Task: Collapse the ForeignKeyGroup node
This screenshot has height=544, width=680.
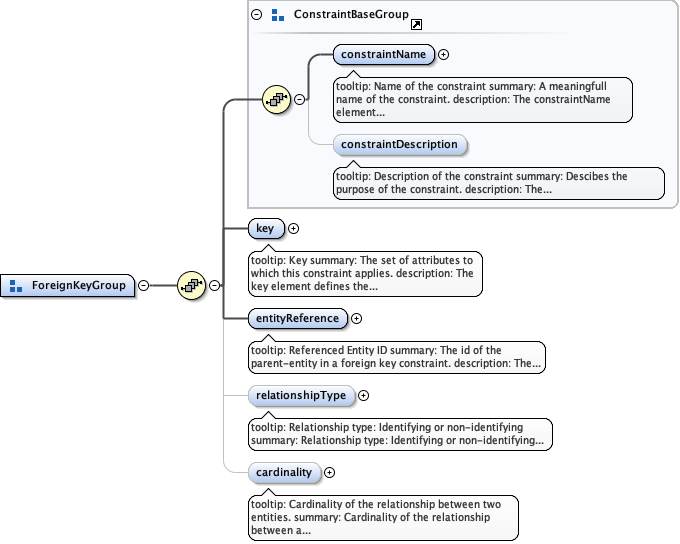Action: (144, 286)
